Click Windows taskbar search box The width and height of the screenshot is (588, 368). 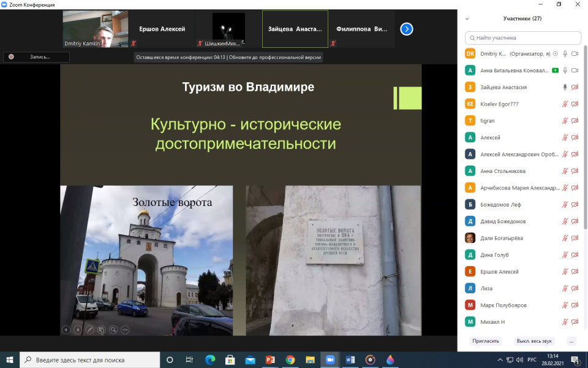pos(89,360)
